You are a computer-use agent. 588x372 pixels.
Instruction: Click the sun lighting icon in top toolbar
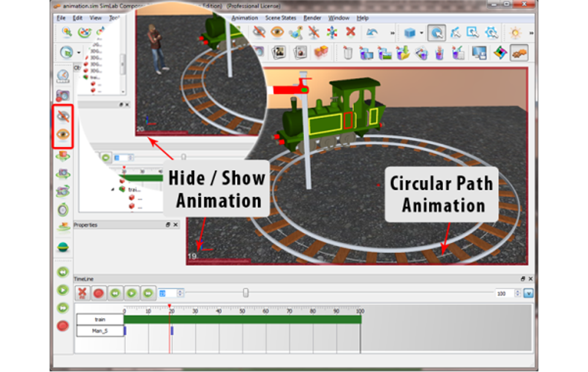pos(515,33)
